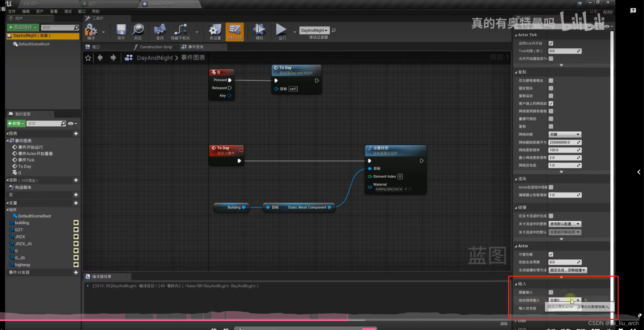Open the DayAndNight debug filter dropdown
The height and width of the screenshot is (330, 644).
click(314, 30)
